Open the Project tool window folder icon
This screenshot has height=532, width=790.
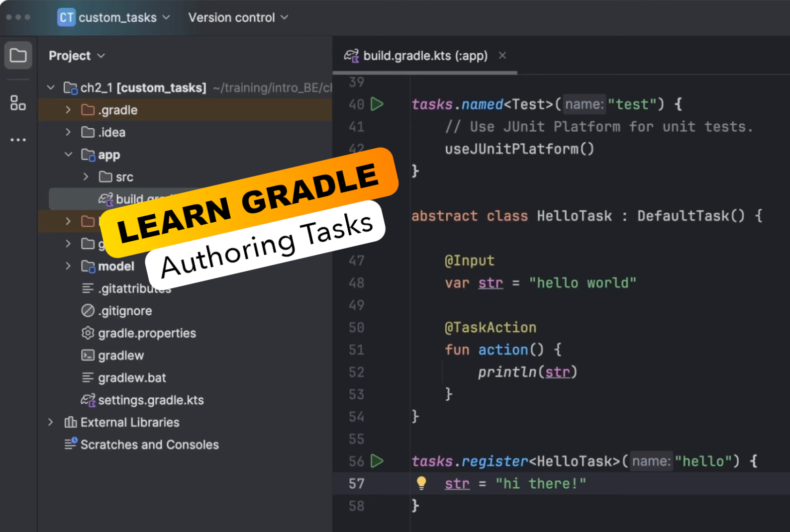click(x=18, y=55)
